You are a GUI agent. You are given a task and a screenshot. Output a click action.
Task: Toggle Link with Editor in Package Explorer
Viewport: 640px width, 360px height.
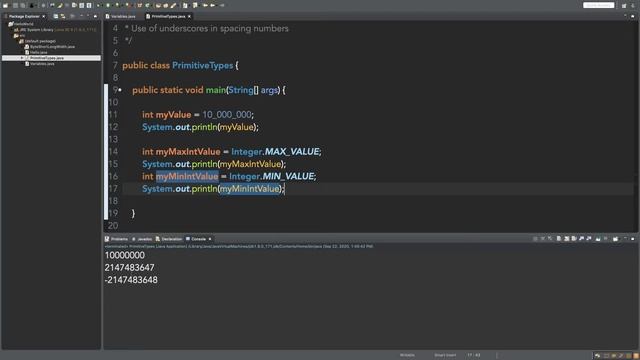pyautogui.click(x=63, y=16)
